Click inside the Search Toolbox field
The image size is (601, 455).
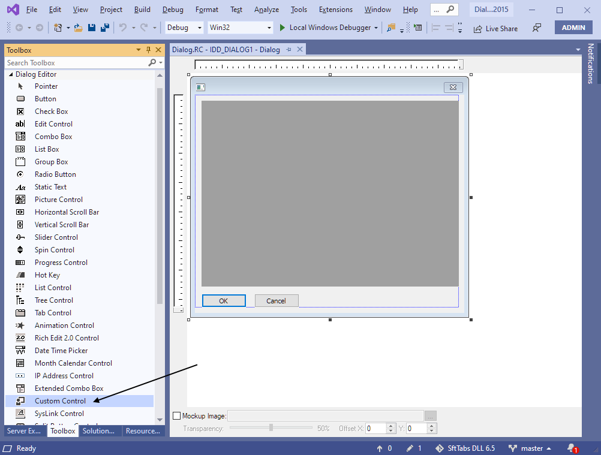tap(76, 62)
